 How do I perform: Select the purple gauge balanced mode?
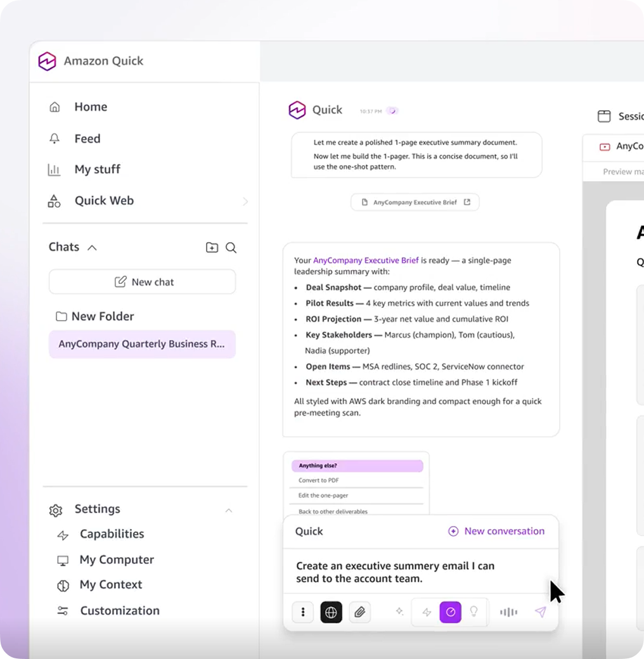[451, 612]
